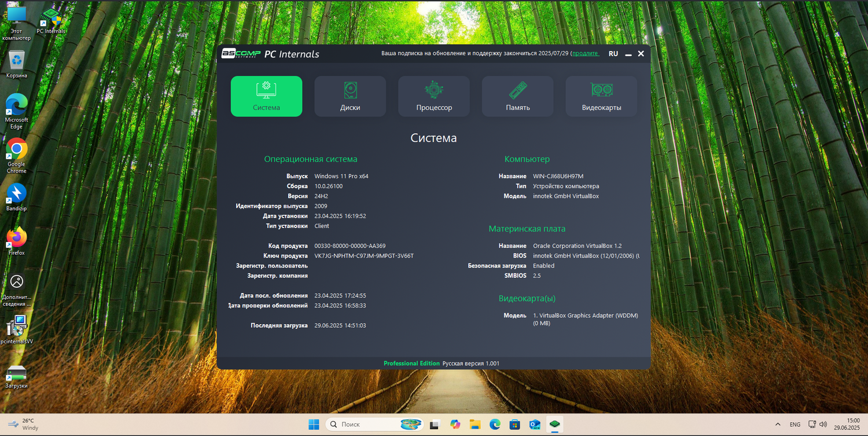Viewport: 868px width, 436px height.
Task: Select the Google Chrome desktop shortcut
Action: point(17,156)
